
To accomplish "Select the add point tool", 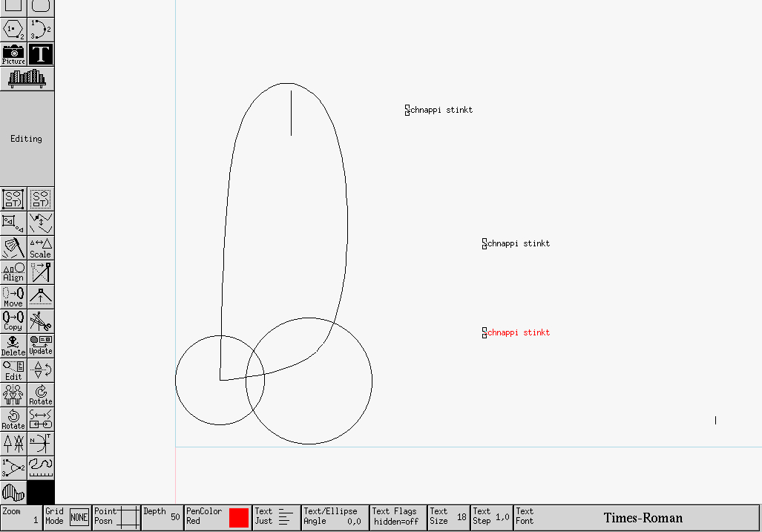I will [41, 297].
